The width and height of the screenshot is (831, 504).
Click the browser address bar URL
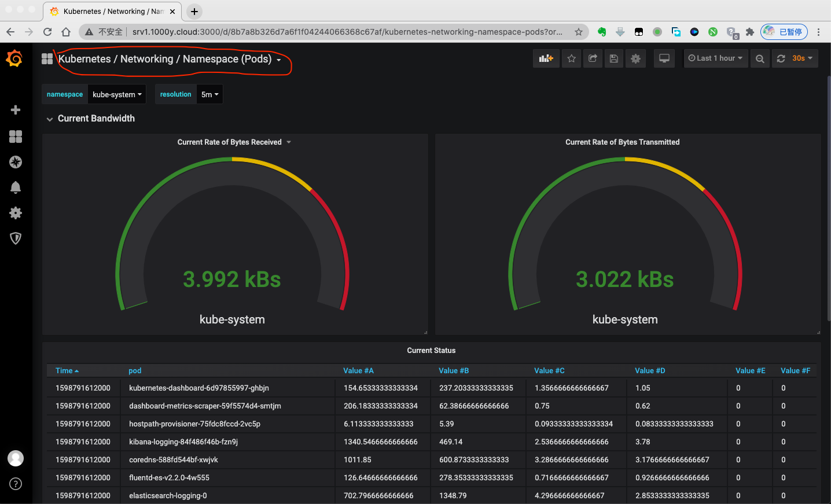[347, 32]
